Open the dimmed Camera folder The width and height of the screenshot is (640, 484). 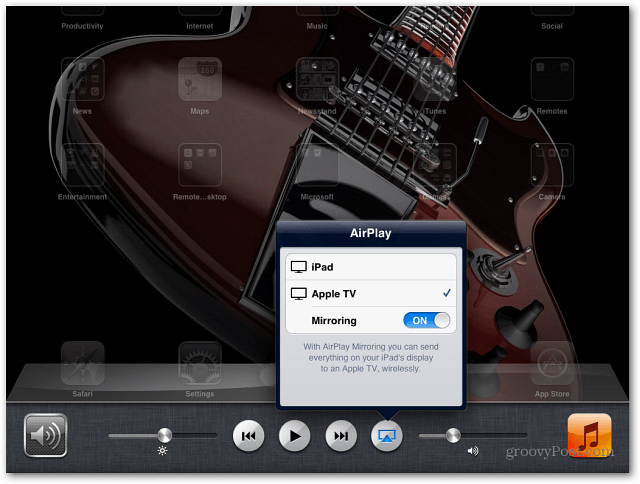tap(552, 164)
